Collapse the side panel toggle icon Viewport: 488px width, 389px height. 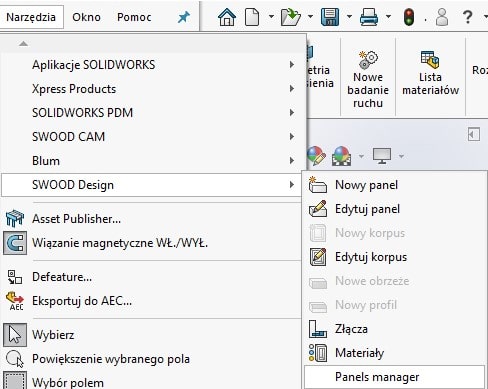(x=474, y=135)
